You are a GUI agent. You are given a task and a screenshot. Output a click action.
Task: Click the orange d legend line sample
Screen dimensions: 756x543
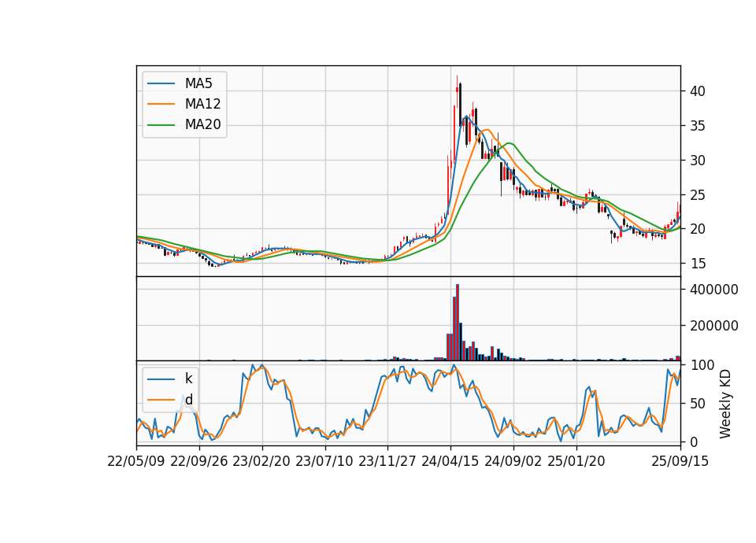tap(161, 400)
